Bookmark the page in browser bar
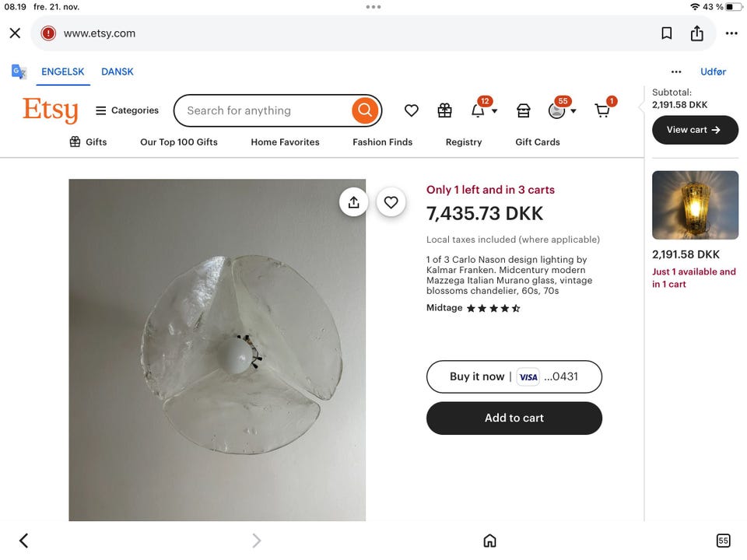The image size is (747, 560). click(667, 33)
